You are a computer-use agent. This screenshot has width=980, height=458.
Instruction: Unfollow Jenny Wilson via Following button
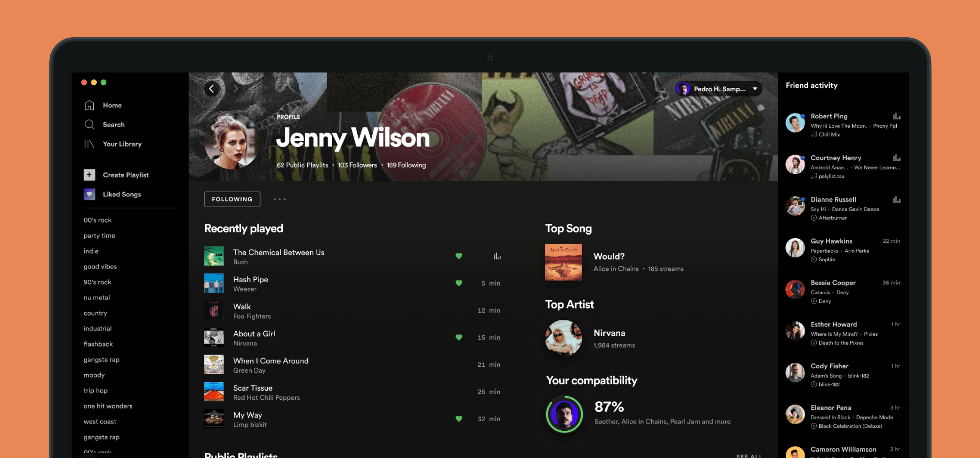[x=232, y=199]
